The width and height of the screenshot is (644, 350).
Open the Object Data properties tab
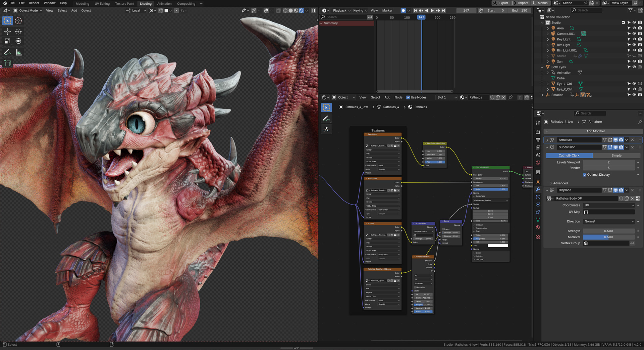[x=538, y=220]
